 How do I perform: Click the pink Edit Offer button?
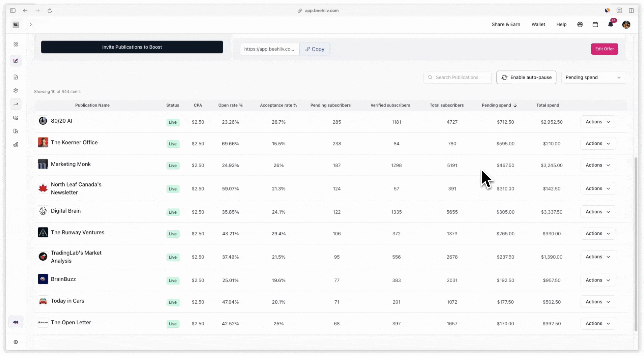[604, 49]
